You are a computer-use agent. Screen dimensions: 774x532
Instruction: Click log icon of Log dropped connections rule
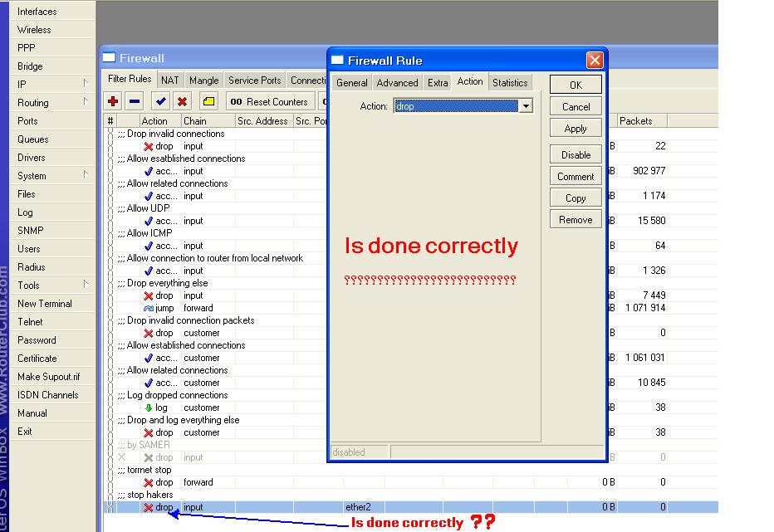tap(148, 408)
